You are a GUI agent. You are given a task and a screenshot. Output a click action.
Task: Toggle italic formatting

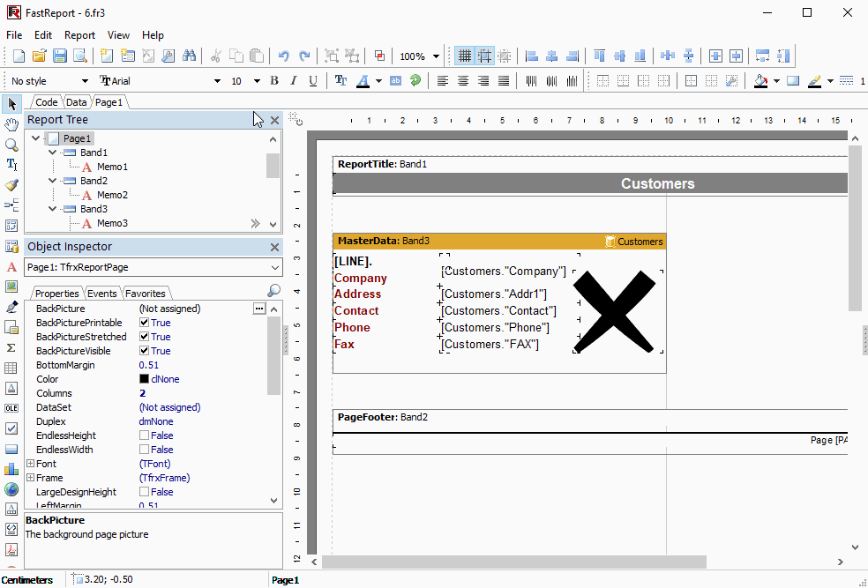pyautogui.click(x=294, y=81)
